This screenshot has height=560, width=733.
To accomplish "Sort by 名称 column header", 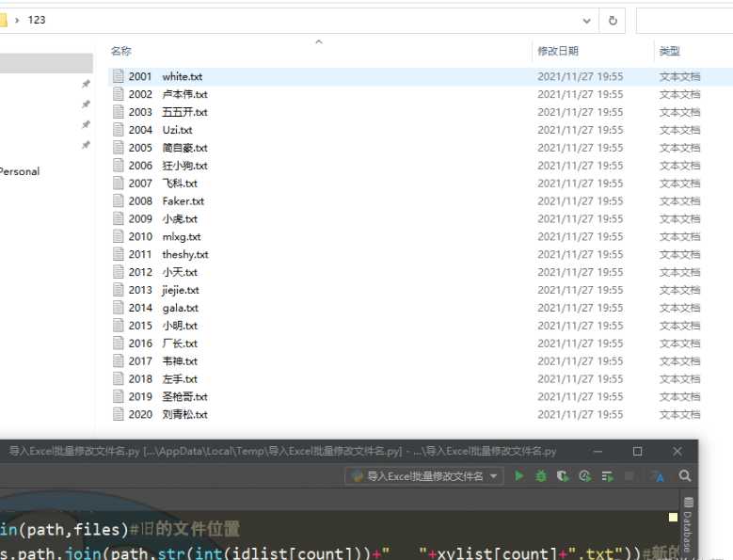I will pyautogui.click(x=121, y=51).
